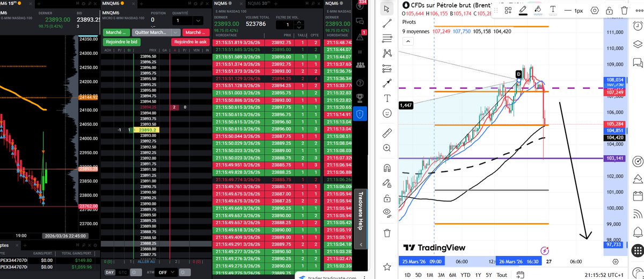This screenshot has height=279, width=644.
Task: Open the object tree layers panel
Action: [638, 45]
